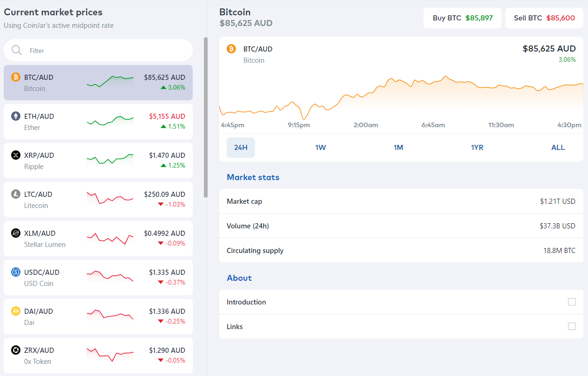Click the Circulating supply 18.8M BTC value
588x376 pixels.
point(560,250)
